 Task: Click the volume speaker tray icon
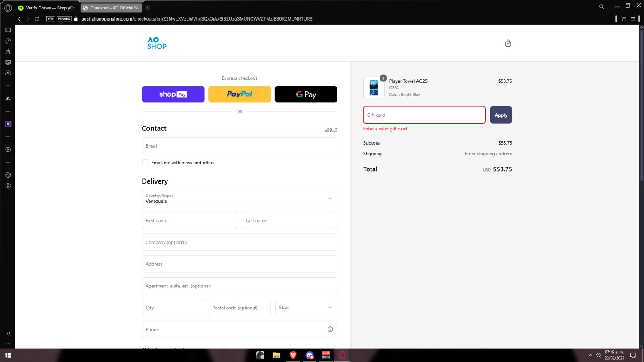coord(598,355)
